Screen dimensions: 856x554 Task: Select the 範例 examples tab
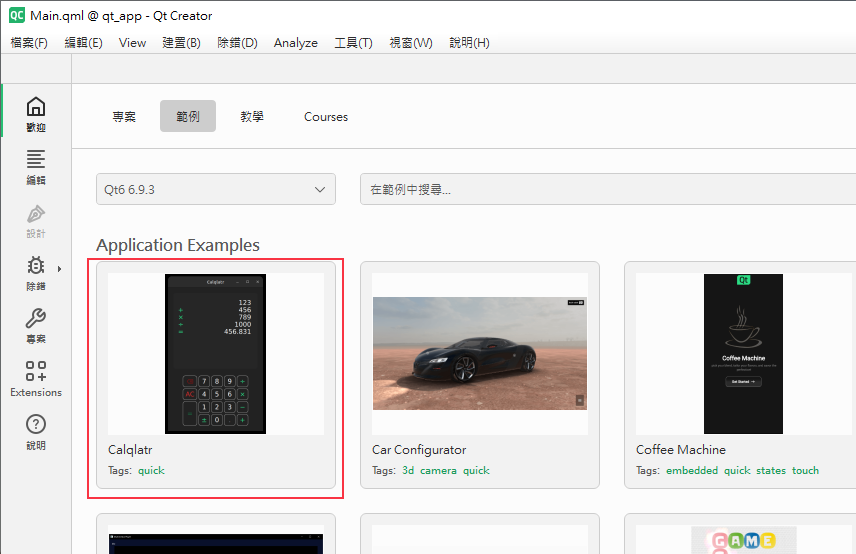point(188,116)
